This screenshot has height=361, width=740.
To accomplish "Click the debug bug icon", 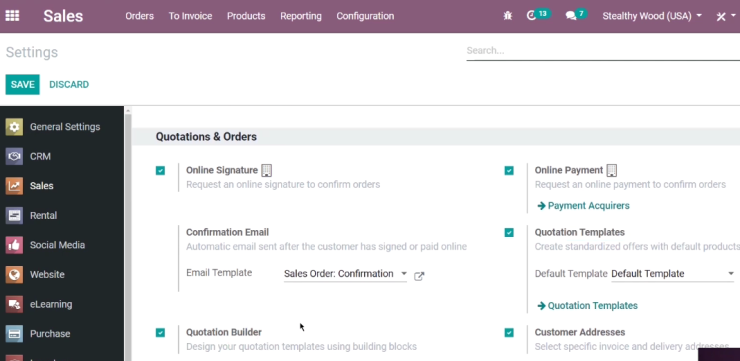I will tap(508, 16).
